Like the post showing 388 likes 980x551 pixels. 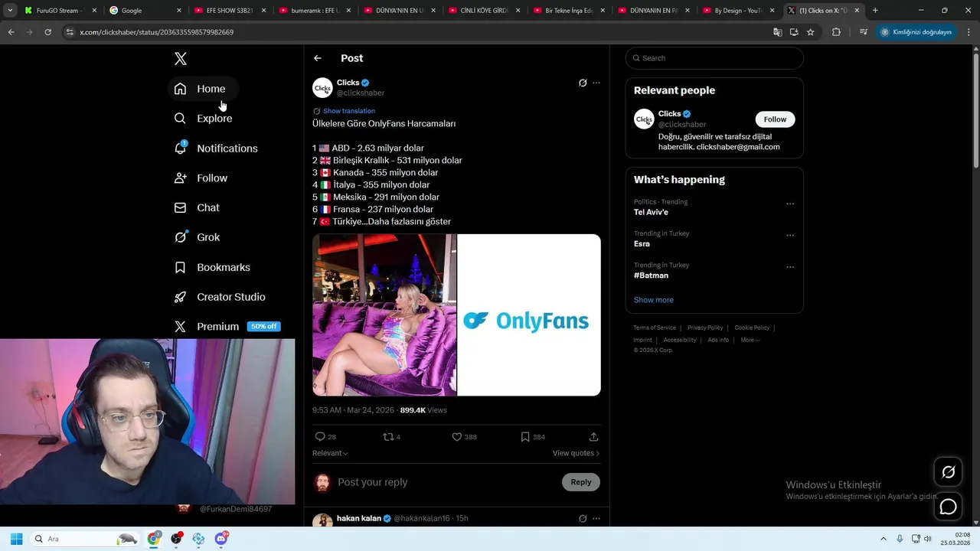point(464,437)
